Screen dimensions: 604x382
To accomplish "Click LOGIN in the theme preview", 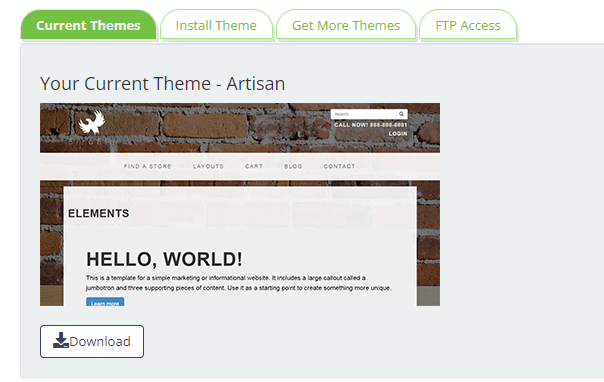I will point(398,134).
